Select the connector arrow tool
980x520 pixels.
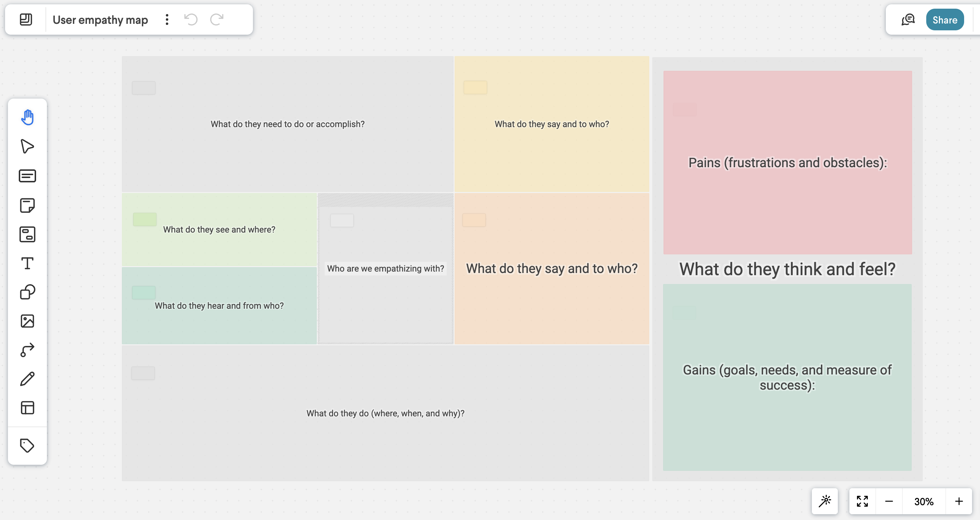[x=27, y=350]
